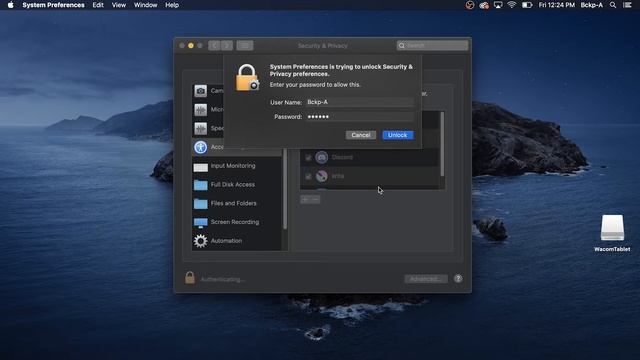
Task: Click the Search field in Security & Privacy
Action: tap(433, 45)
